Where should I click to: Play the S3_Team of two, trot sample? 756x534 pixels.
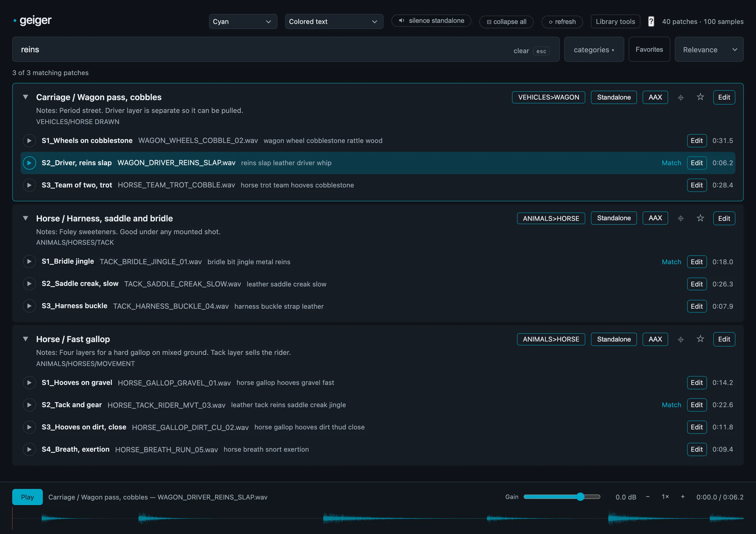29,185
